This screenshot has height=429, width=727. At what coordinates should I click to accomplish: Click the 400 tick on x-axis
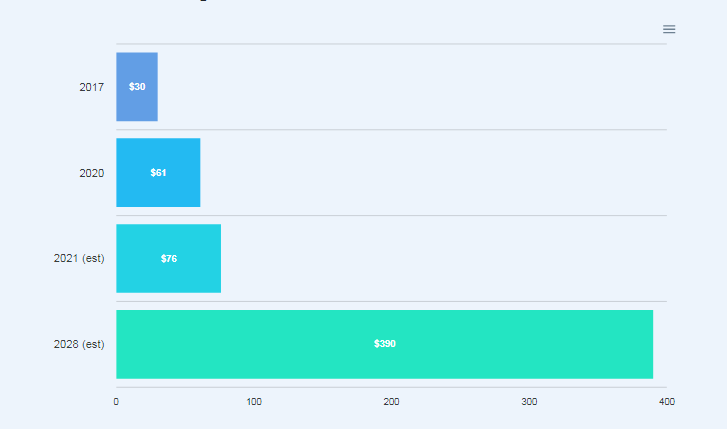point(667,402)
